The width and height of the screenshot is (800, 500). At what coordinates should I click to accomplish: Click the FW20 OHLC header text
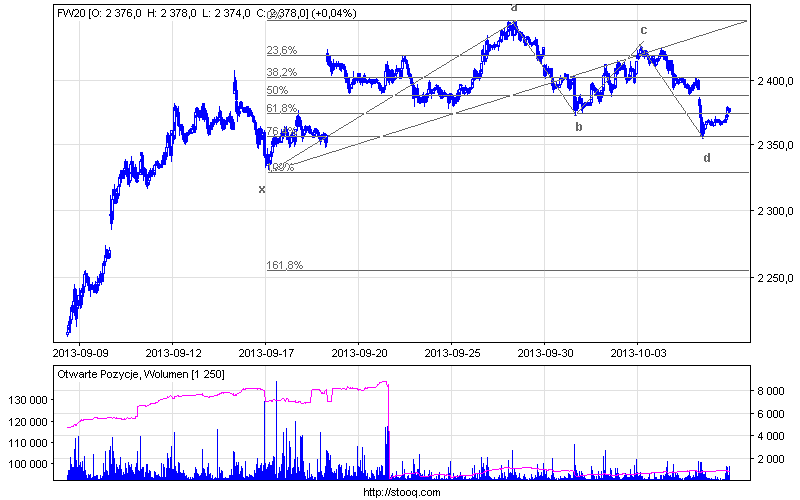click(207, 13)
